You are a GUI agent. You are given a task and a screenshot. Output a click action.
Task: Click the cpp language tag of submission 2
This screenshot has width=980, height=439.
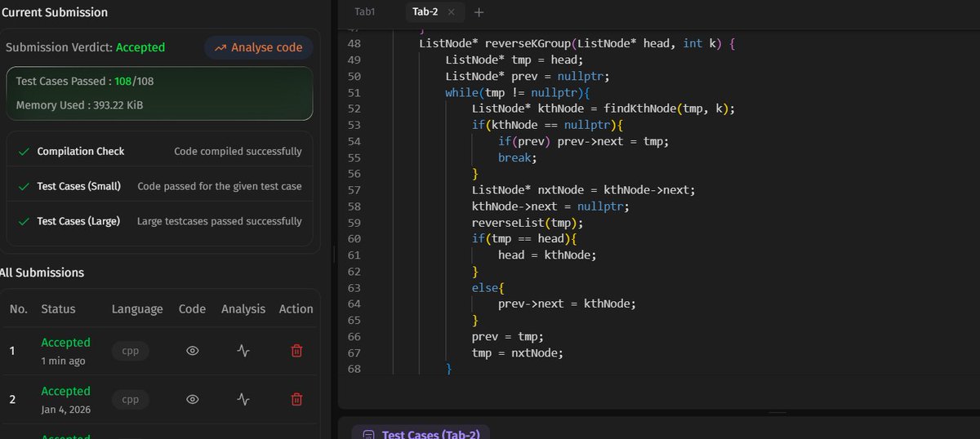pos(130,400)
